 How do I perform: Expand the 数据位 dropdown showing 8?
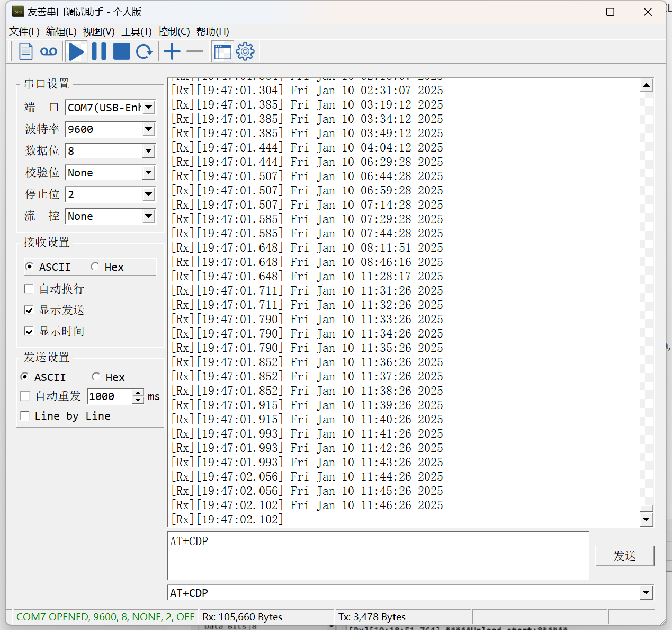coord(149,151)
